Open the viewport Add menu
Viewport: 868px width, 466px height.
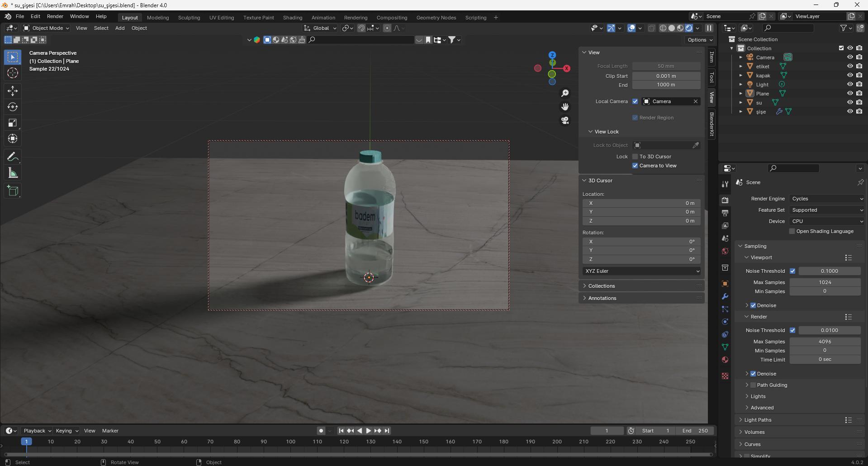[120, 28]
